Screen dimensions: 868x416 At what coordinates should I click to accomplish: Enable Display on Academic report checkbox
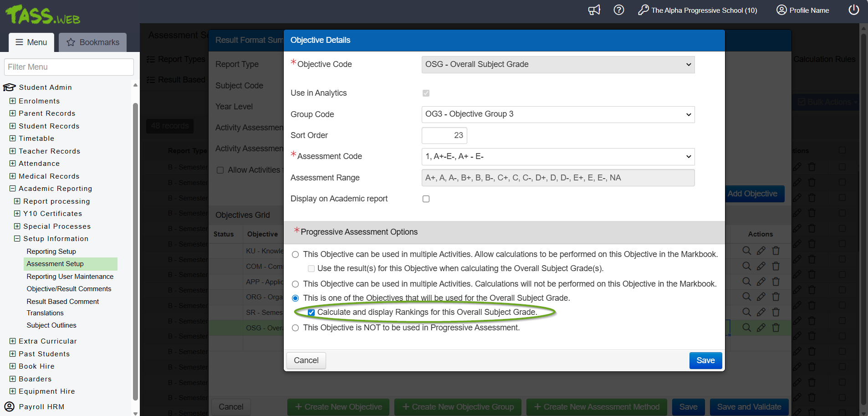tap(426, 199)
